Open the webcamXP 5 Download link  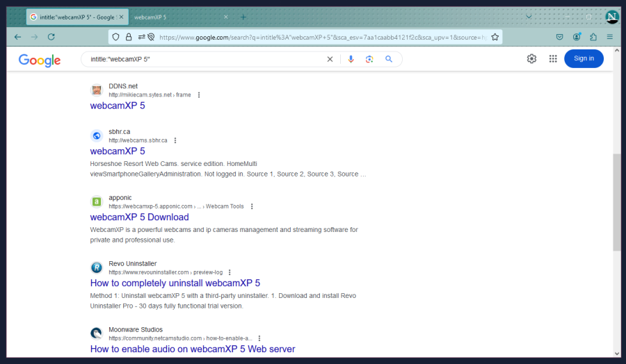[139, 217]
